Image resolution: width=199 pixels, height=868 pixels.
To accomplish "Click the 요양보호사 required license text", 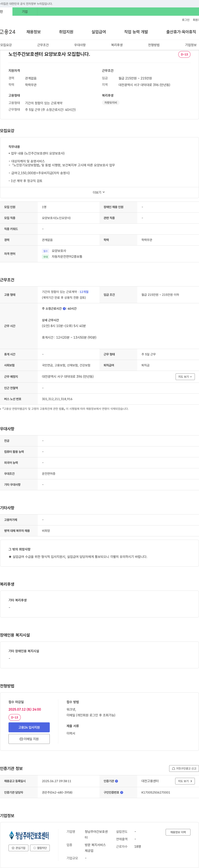I will tap(59, 251).
